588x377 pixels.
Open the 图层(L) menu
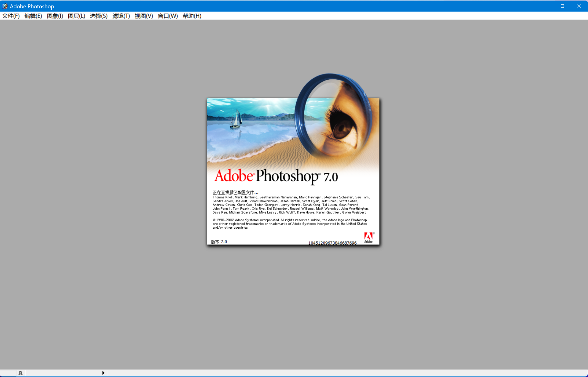76,16
